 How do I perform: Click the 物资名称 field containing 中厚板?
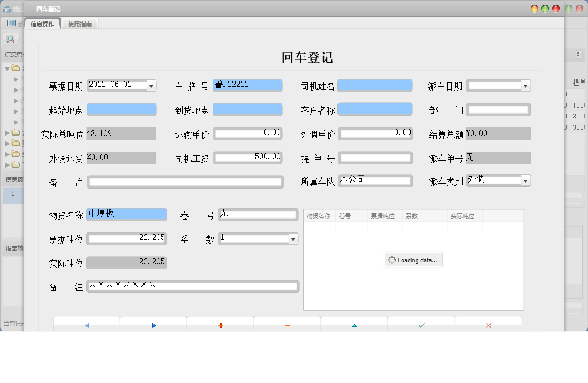click(x=127, y=214)
